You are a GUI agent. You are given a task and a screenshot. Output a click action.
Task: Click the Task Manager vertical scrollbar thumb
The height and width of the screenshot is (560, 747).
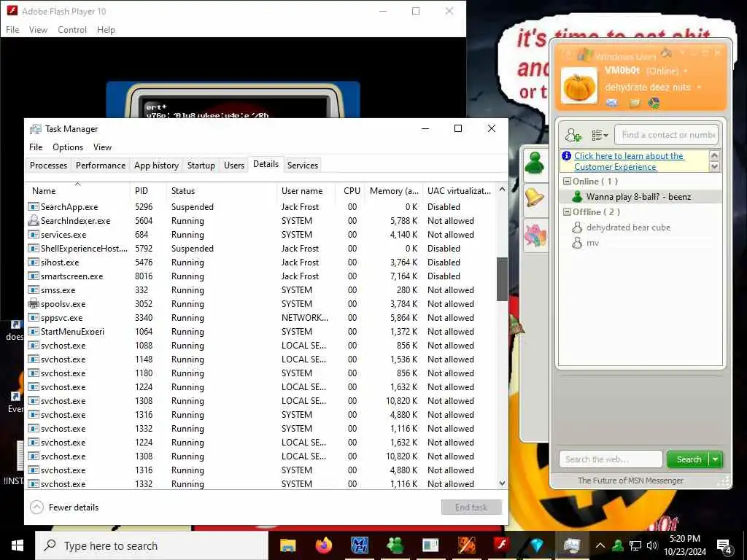point(502,279)
